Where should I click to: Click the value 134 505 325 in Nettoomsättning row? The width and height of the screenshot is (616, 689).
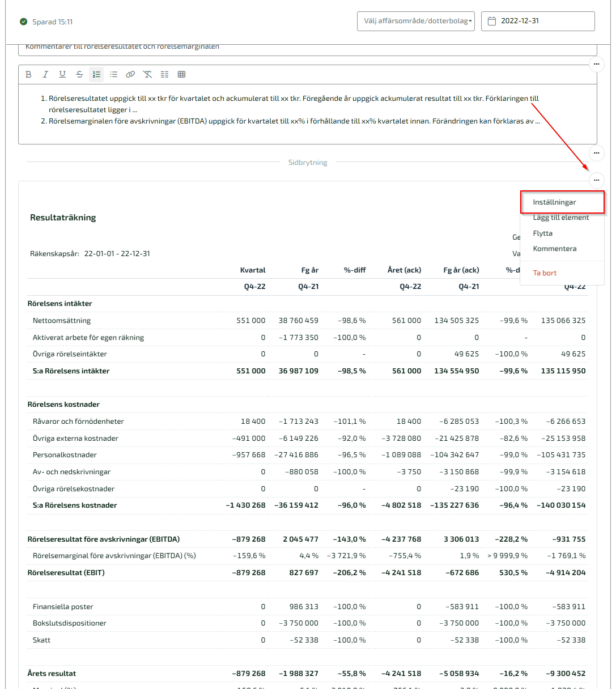[x=457, y=321]
